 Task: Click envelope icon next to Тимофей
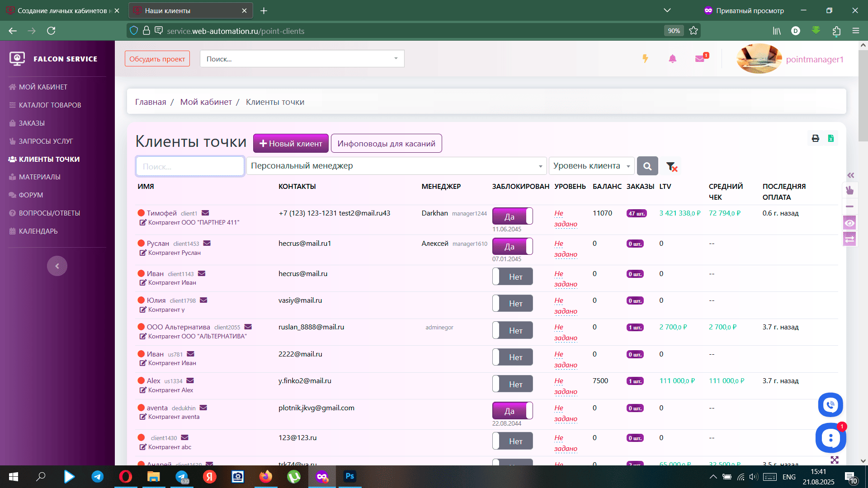click(205, 213)
